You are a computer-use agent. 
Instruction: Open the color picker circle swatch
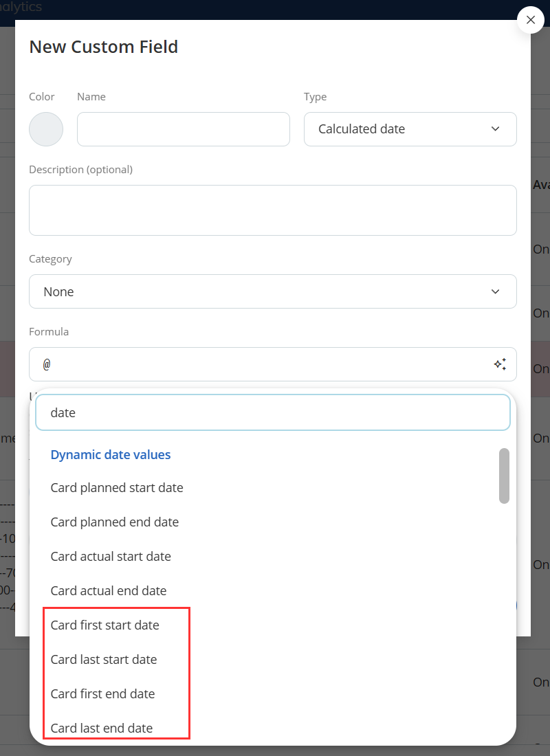46,129
